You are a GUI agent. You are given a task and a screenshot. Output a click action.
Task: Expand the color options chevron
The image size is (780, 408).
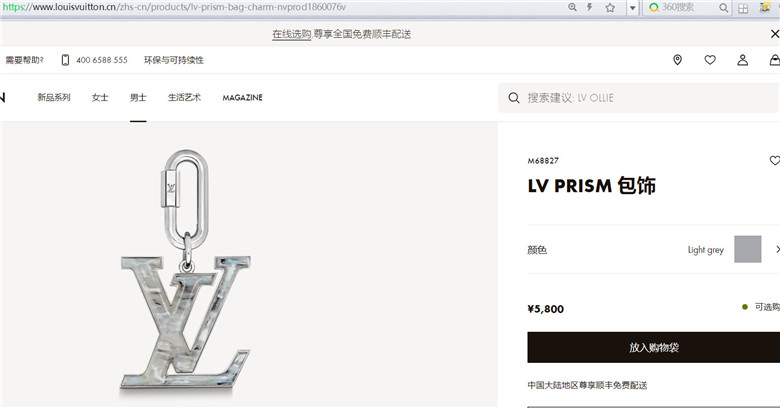[777, 249]
